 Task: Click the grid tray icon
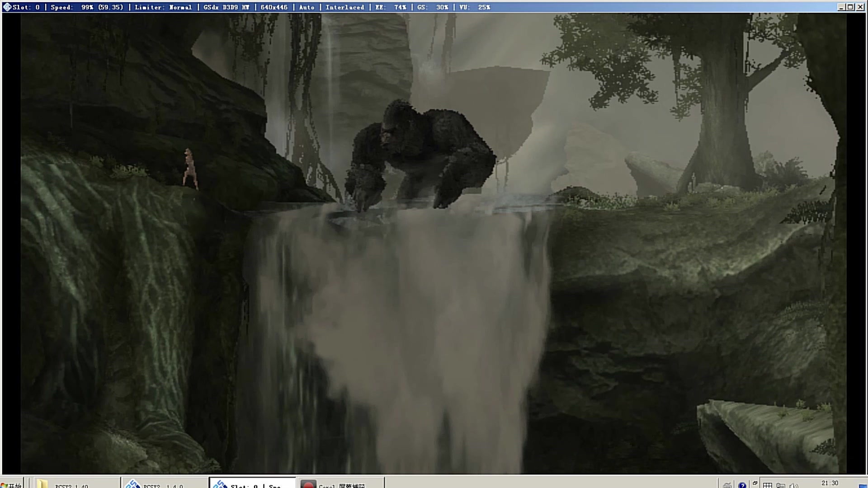point(767,485)
